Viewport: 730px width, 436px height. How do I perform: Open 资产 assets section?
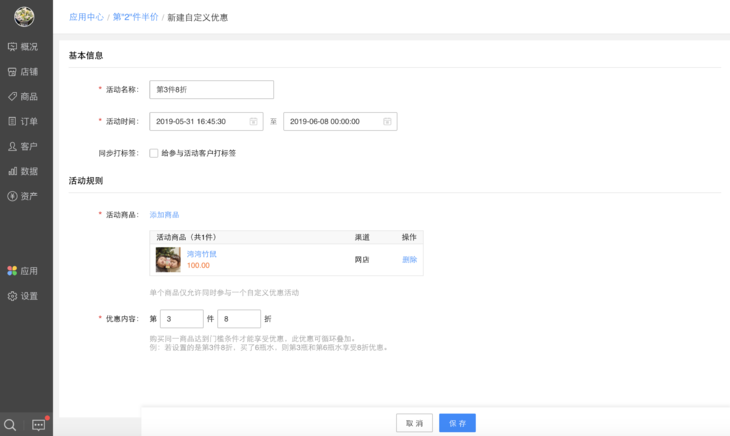[x=24, y=197]
